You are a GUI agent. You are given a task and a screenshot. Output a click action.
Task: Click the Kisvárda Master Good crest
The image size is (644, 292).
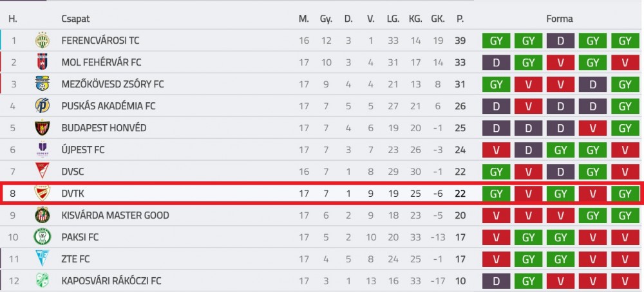[42, 215]
